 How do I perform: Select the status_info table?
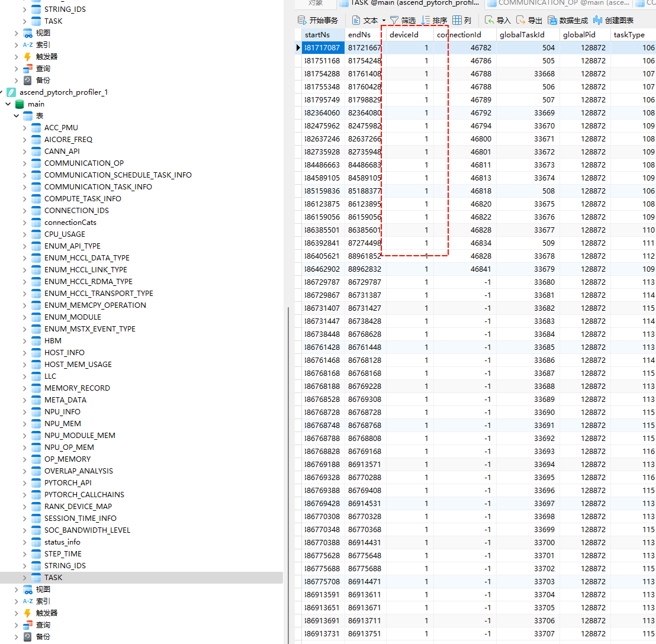tap(62, 542)
